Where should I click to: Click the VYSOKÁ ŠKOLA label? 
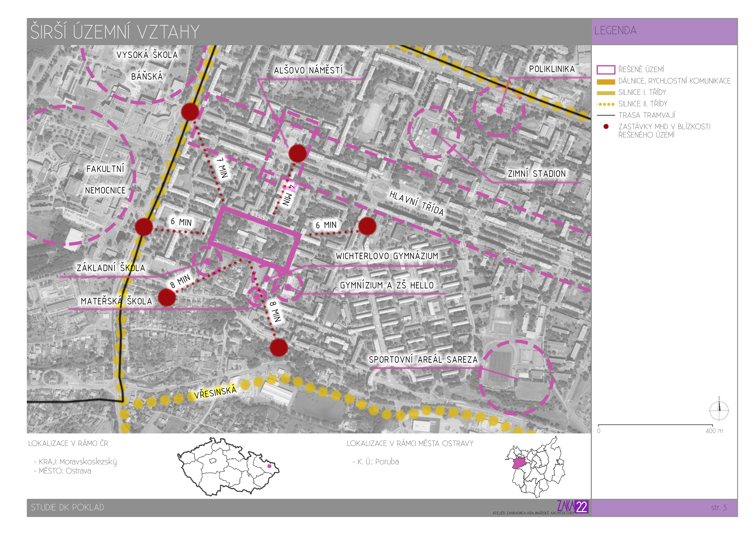coord(147,55)
